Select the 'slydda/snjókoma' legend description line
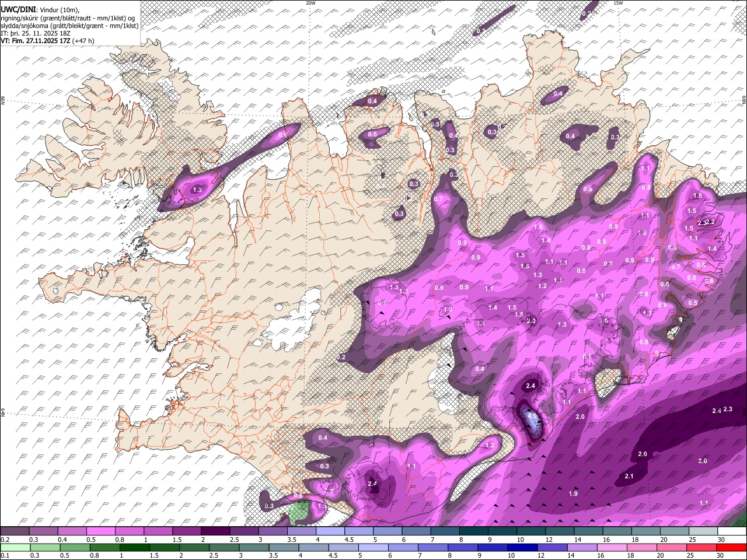 click(69, 26)
